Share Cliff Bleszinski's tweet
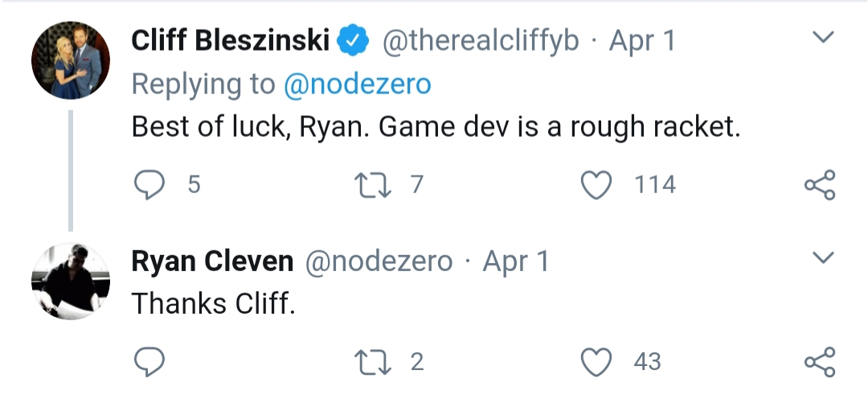 [x=819, y=186]
